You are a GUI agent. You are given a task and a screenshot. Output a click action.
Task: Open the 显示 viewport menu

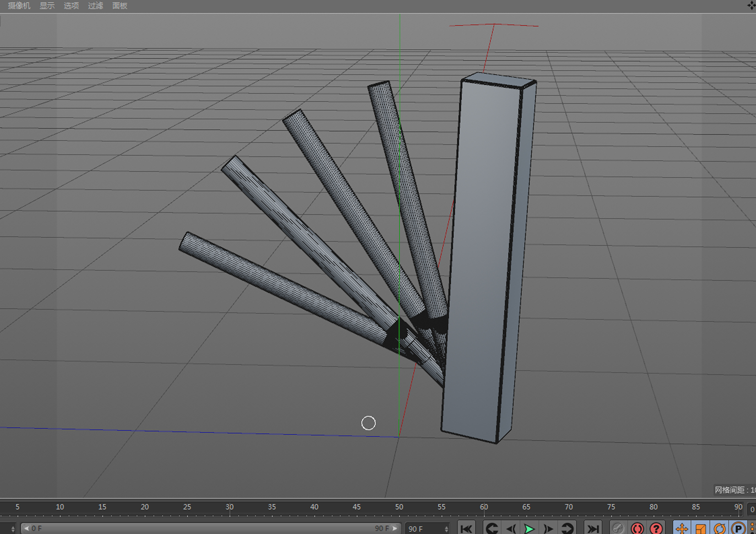tap(47, 6)
